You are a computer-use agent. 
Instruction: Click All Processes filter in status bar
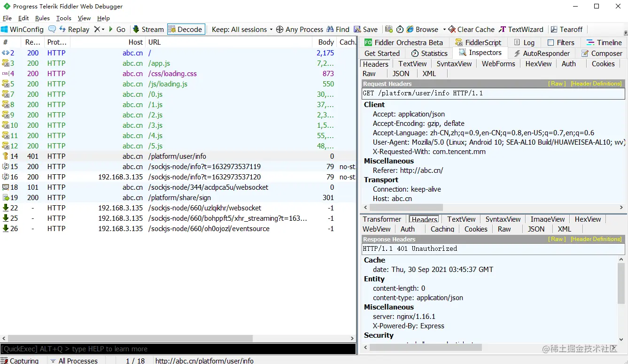[x=74, y=361]
